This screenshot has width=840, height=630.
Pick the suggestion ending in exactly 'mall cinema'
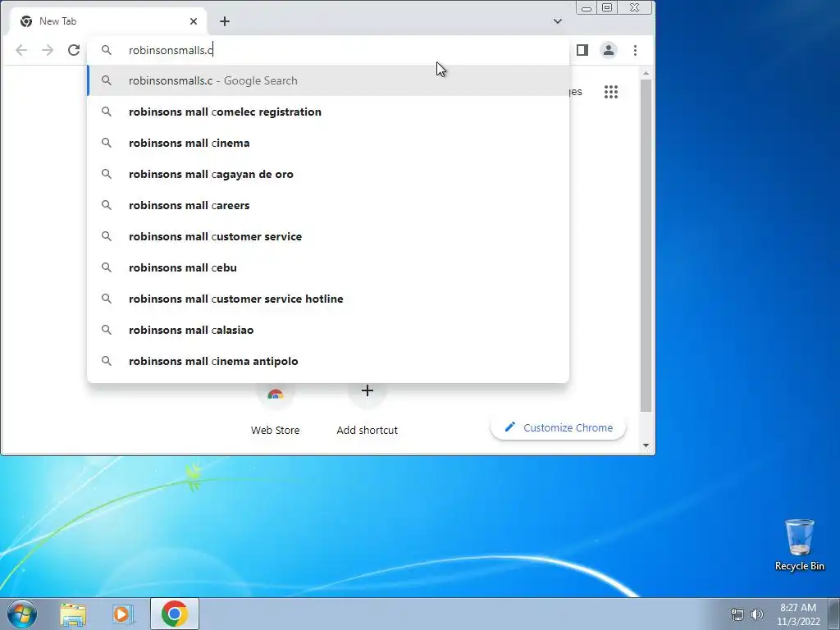click(328, 143)
